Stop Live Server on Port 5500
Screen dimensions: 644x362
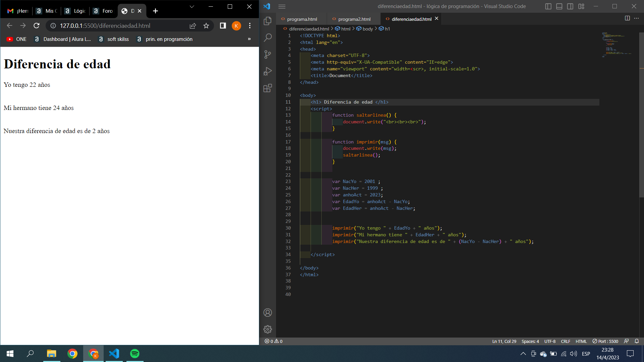click(x=605, y=341)
